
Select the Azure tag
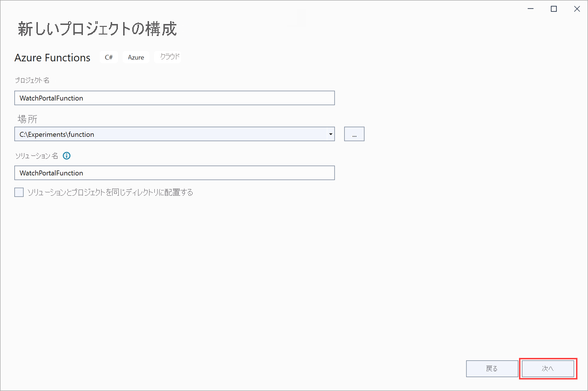tap(136, 57)
